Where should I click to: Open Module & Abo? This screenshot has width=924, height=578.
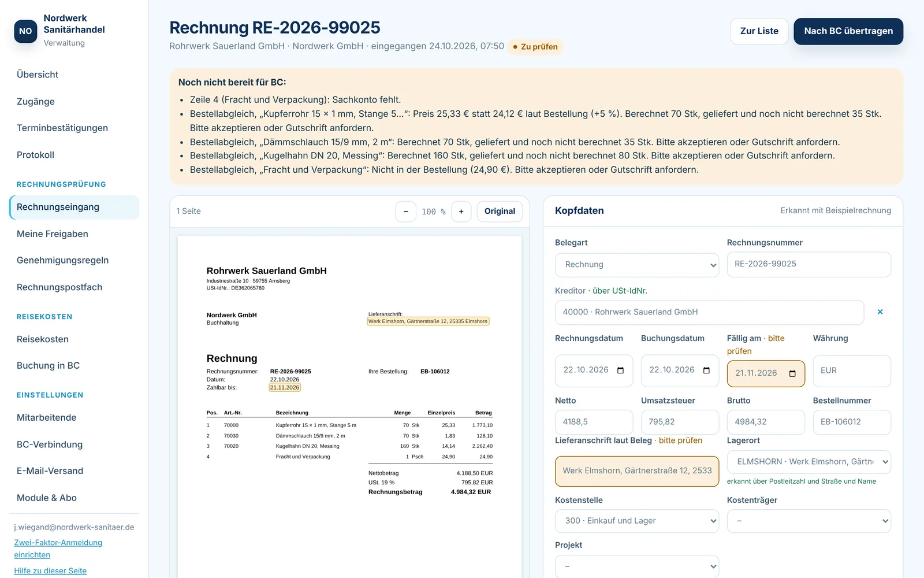pos(74,498)
